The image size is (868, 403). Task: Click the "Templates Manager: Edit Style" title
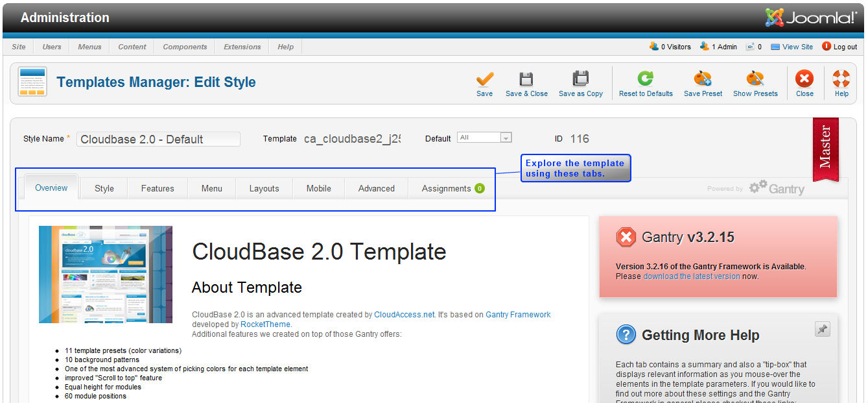pos(156,82)
